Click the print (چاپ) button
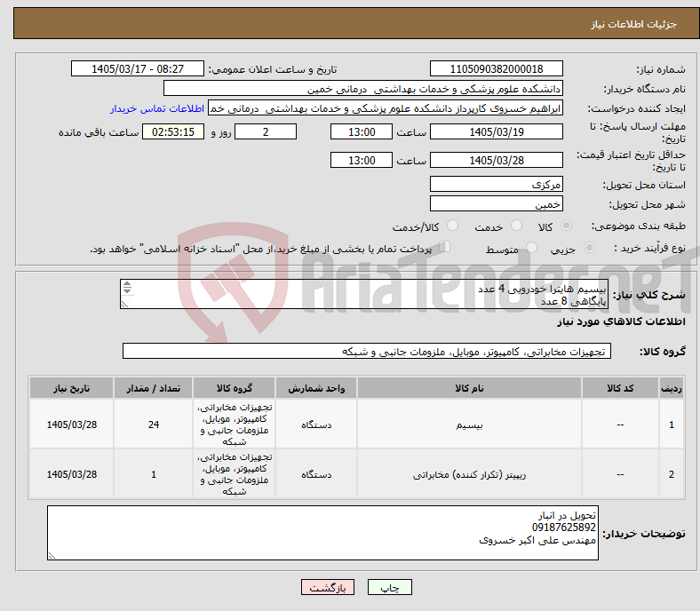The width and height of the screenshot is (700, 611). pyautogui.click(x=390, y=587)
